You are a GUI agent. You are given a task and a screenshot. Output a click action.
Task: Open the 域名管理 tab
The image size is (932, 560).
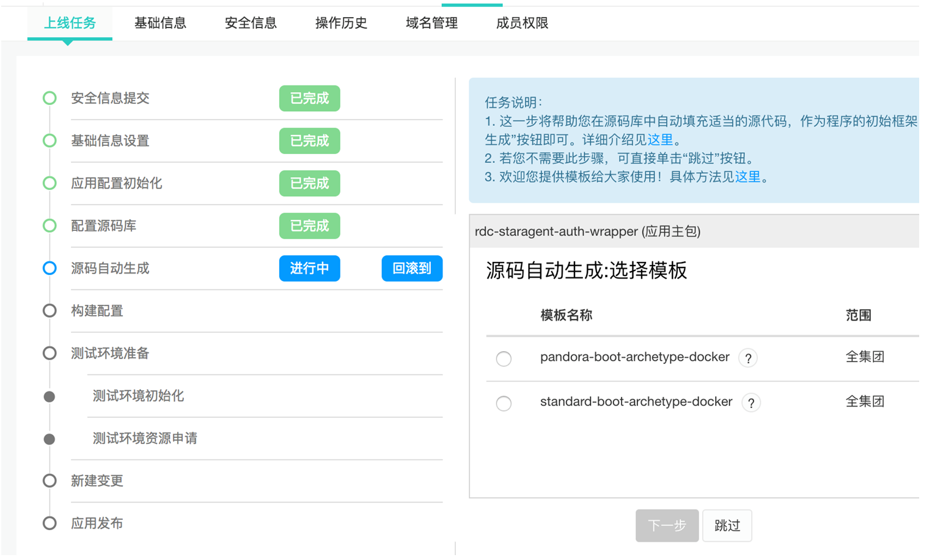(x=431, y=23)
